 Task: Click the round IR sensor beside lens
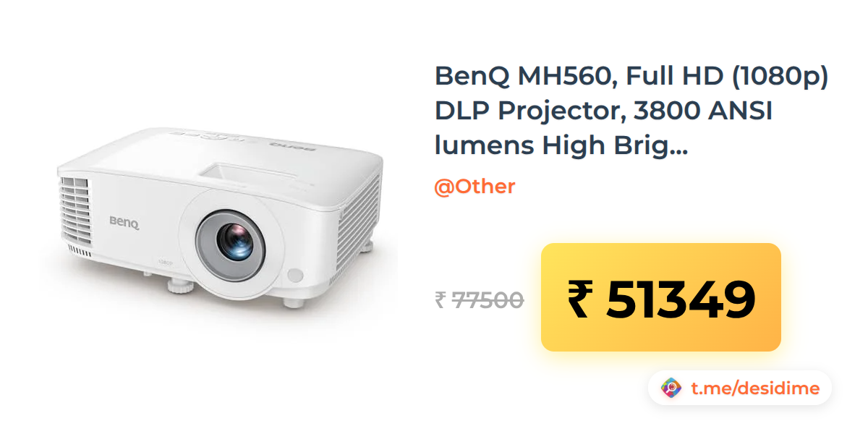[x=294, y=276]
